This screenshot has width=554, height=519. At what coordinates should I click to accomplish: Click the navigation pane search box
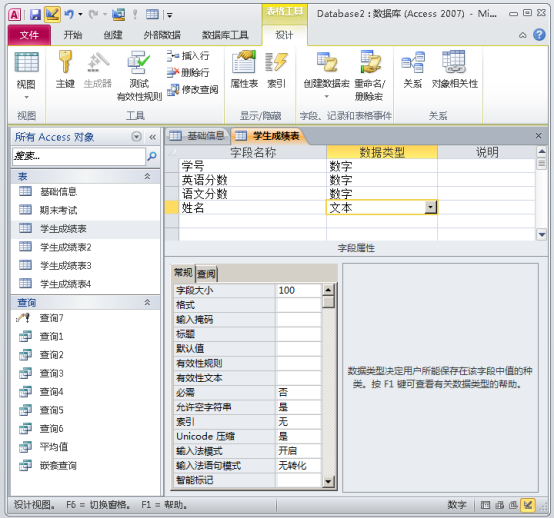tap(78, 156)
